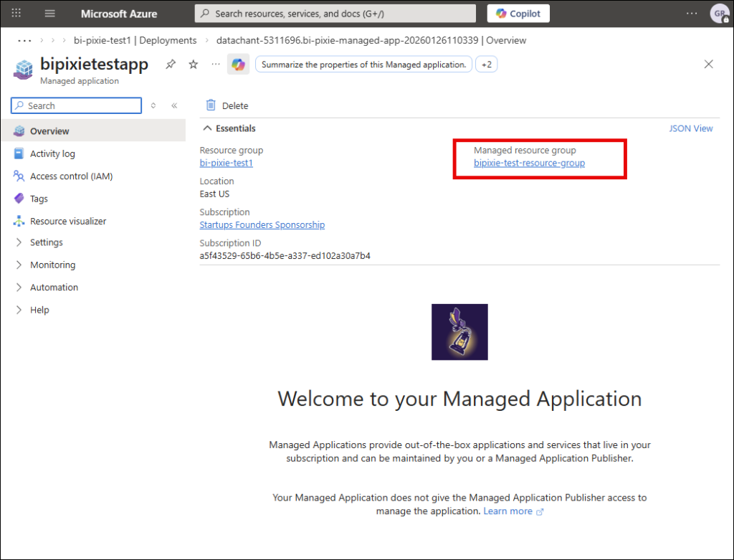Open the Copilot icon beside the title
Viewport: 734px width, 560px height.
pyautogui.click(x=238, y=65)
